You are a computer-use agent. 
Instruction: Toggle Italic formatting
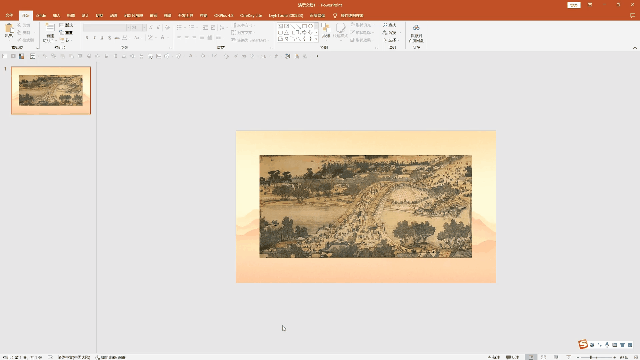click(x=95, y=38)
